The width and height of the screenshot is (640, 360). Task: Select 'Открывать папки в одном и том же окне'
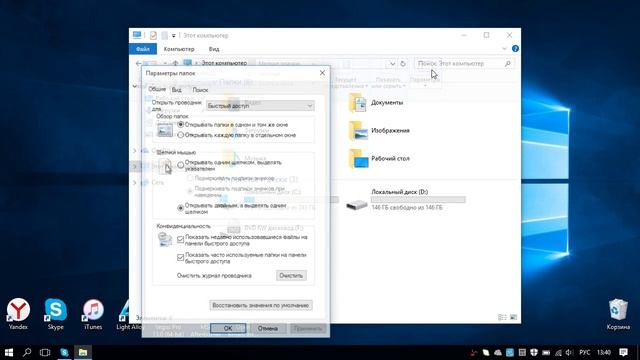[181, 125]
